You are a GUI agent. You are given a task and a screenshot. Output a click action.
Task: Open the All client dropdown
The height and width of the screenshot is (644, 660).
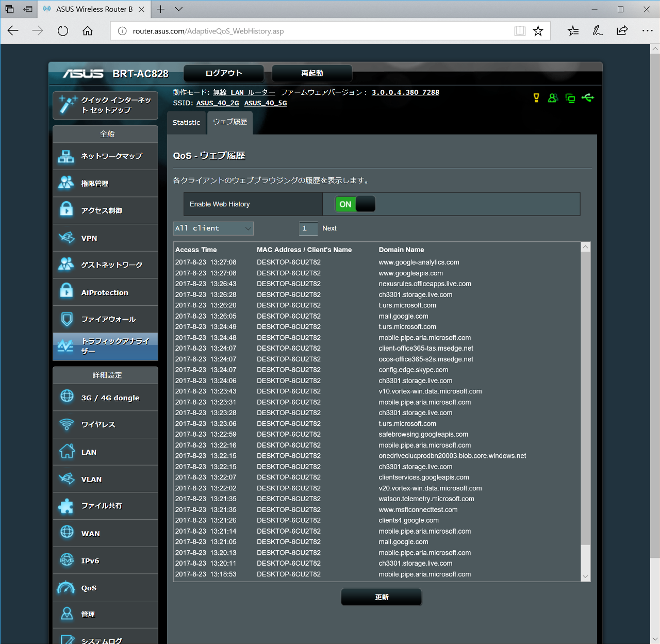(213, 228)
